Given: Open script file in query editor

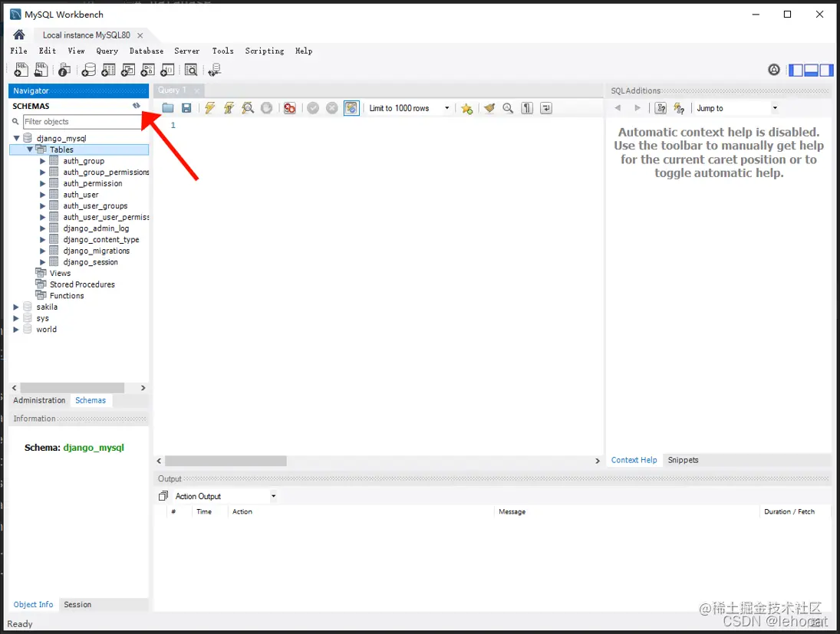Looking at the screenshot, I should (x=168, y=108).
